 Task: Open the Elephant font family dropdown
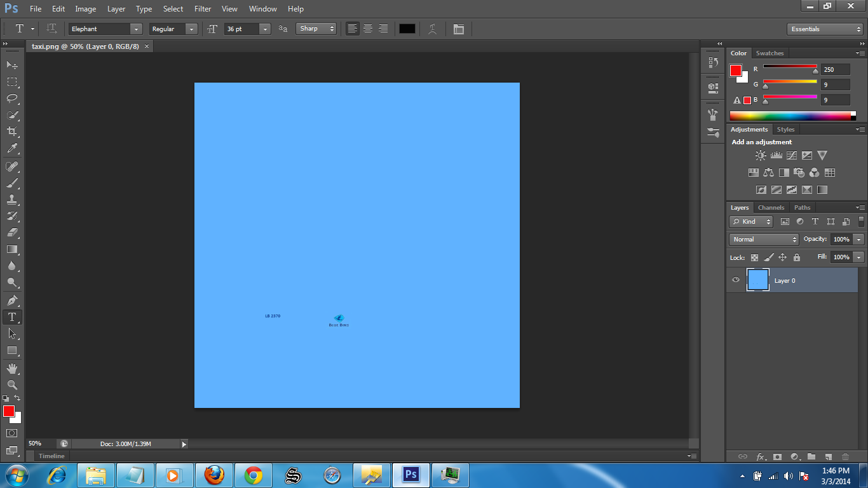pos(136,29)
